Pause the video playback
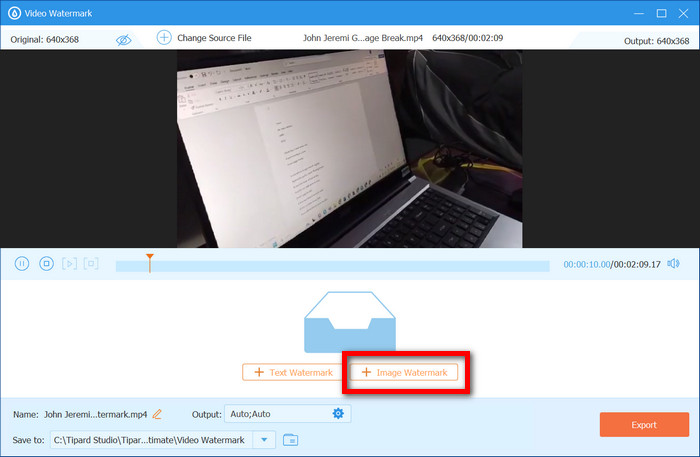The image size is (700, 457). [x=22, y=264]
